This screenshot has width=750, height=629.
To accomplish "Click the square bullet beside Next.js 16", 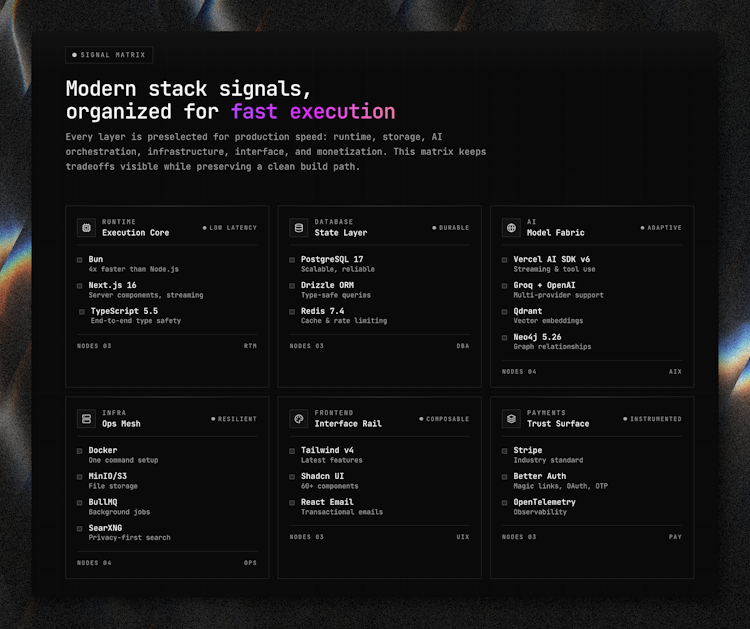I will point(79,286).
